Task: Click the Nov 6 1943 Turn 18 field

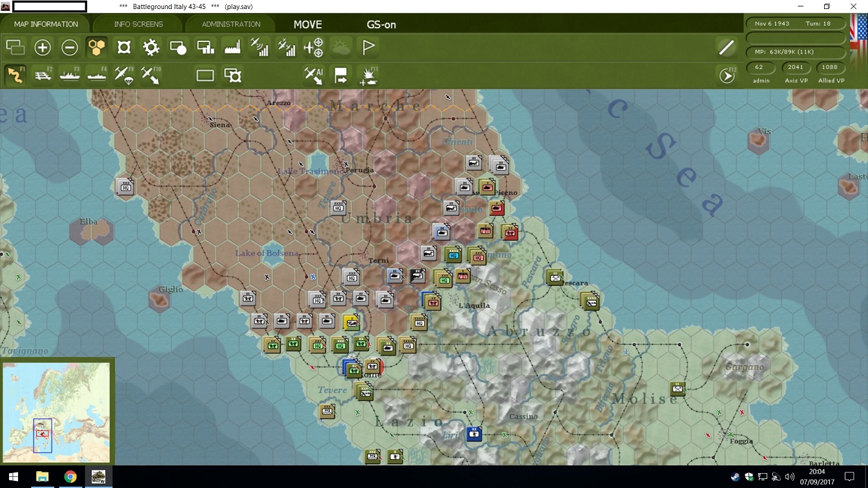Action: (x=796, y=23)
